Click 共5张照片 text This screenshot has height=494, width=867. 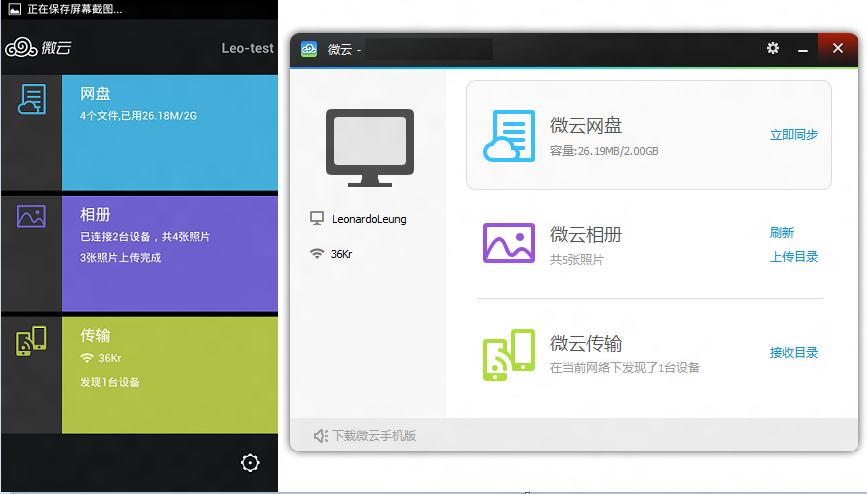pyautogui.click(x=577, y=259)
